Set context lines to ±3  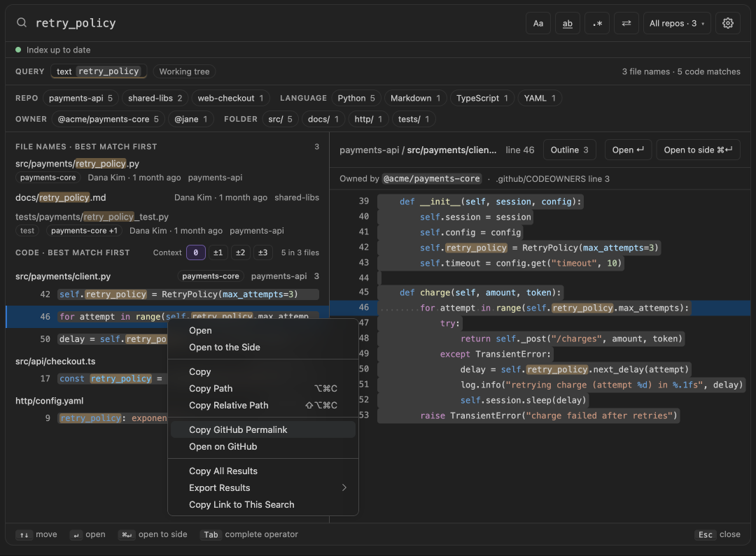pyautogui.click(x=262, y=252)
